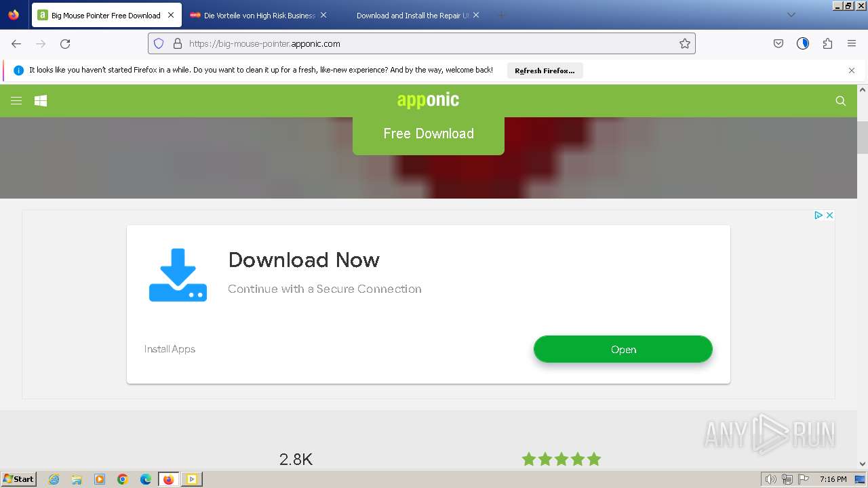Open Google Chrome from taskbar
868x488 pixels.
123,479
